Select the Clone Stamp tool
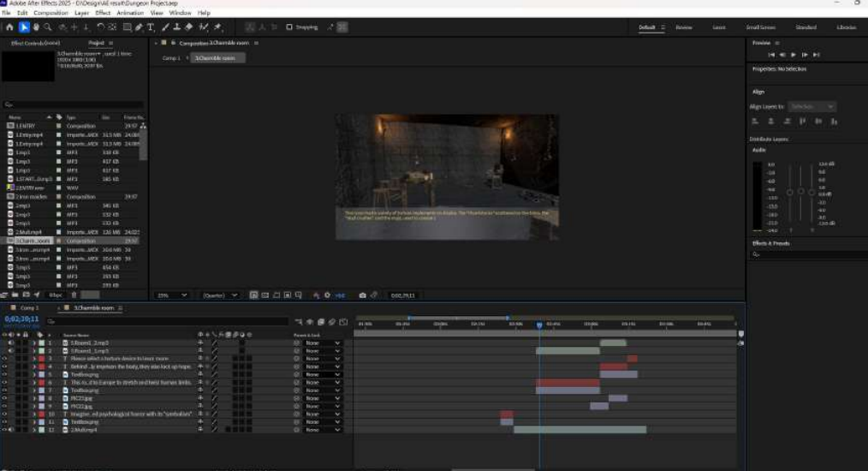The image size is (868, 471). tap(176, 27)
